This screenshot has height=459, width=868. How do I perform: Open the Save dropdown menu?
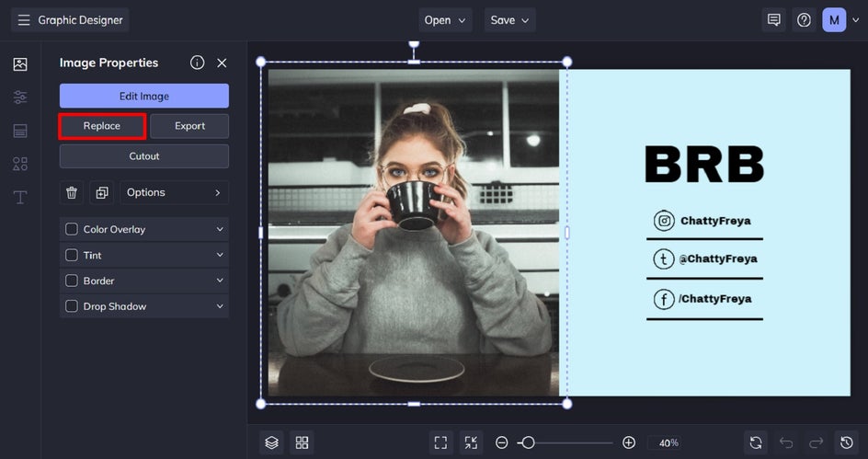pos(510,20)
